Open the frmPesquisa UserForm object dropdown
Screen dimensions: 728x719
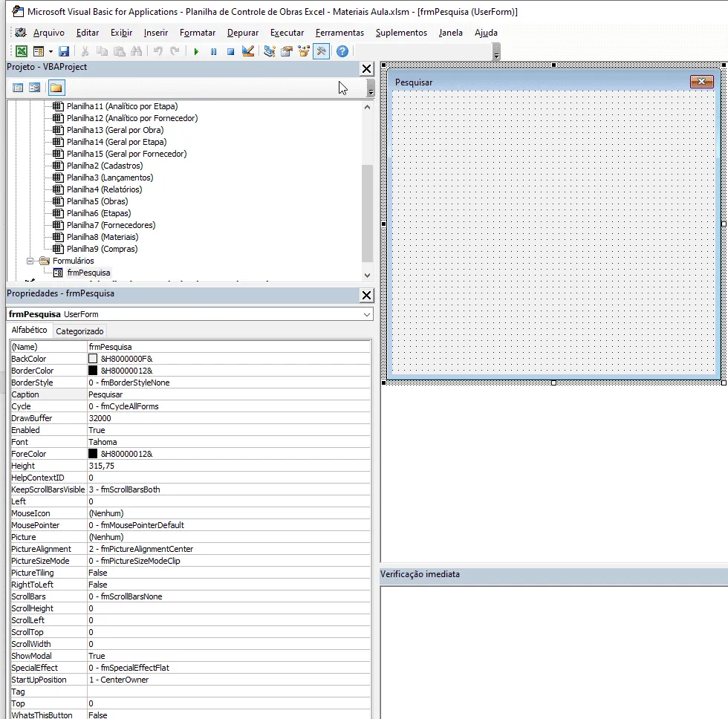[x=367, y=314]
